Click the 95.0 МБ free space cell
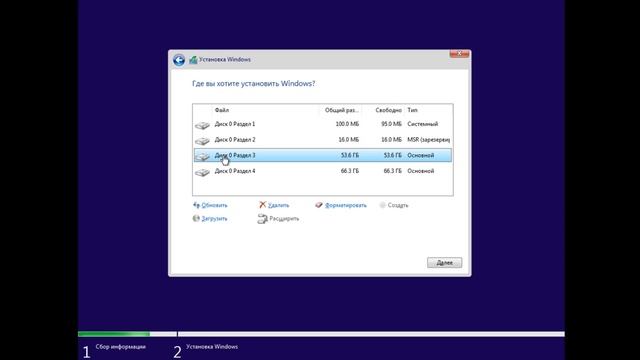The width and height of the screenshot is (640, 360). point(391,124)
